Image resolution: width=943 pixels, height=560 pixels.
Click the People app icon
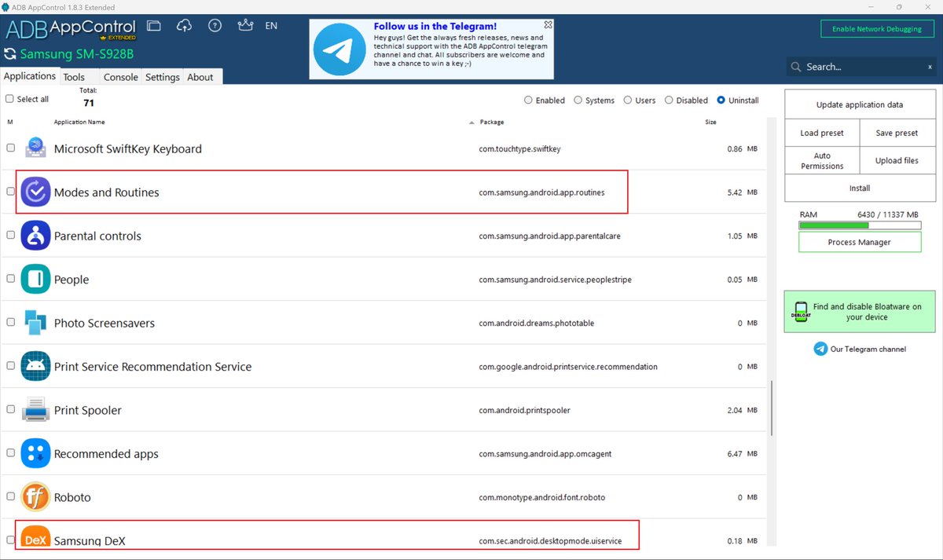[x=35, y=279]
